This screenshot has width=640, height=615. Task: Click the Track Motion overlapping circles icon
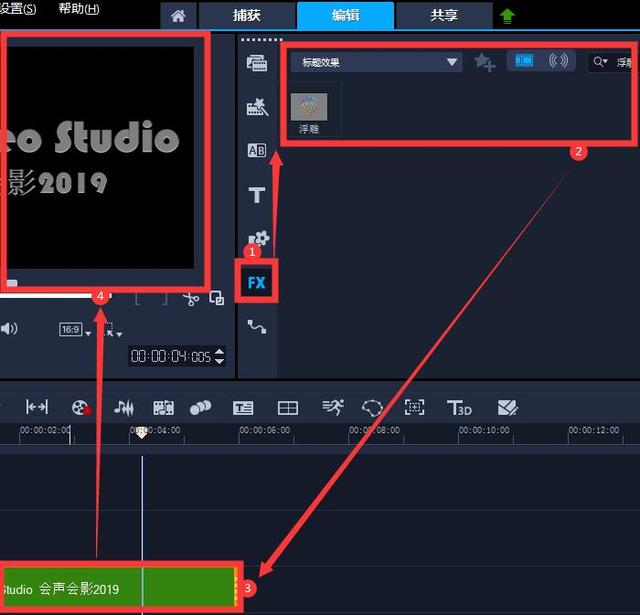200,407
